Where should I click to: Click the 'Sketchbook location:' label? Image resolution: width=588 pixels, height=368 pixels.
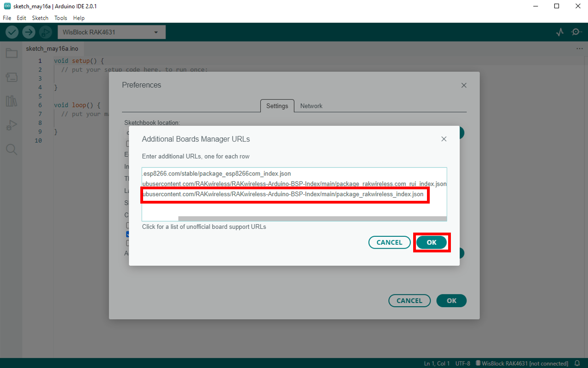(152, 123)
